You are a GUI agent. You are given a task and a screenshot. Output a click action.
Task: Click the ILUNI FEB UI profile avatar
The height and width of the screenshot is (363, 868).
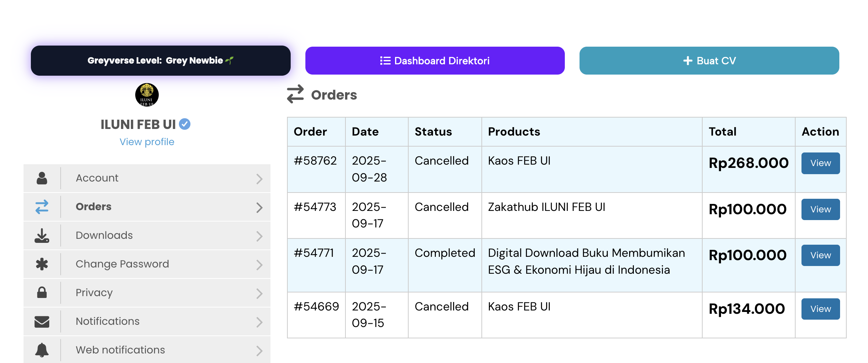(x=147, y=95)
